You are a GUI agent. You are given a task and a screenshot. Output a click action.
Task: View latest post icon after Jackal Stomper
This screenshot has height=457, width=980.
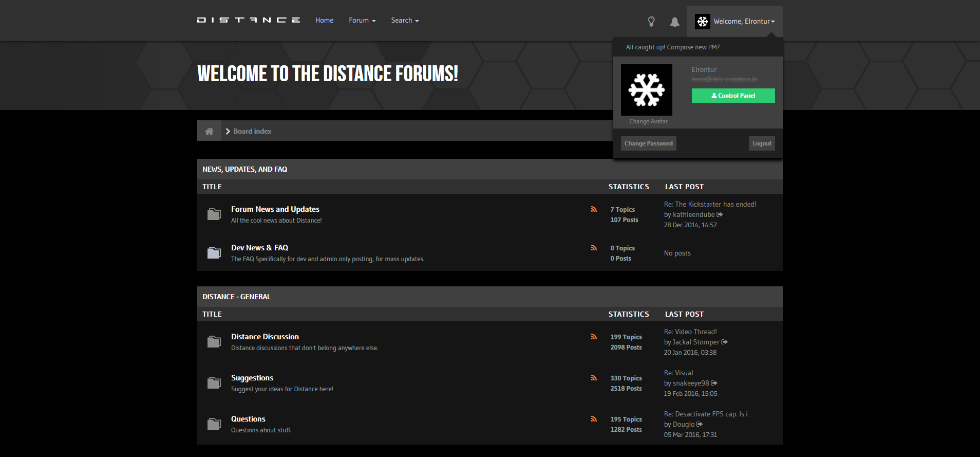tap(725, 342)
